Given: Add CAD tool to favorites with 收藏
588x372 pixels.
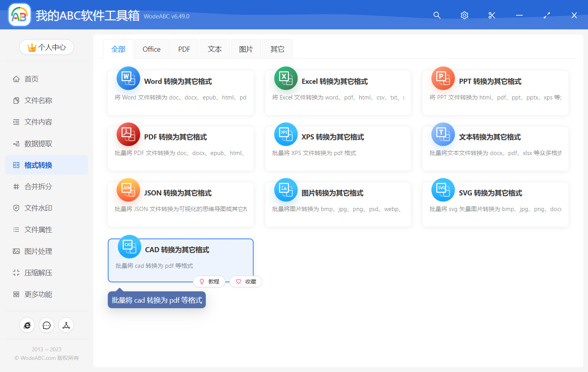Looking at the screenshot, I should pos(246,282).
